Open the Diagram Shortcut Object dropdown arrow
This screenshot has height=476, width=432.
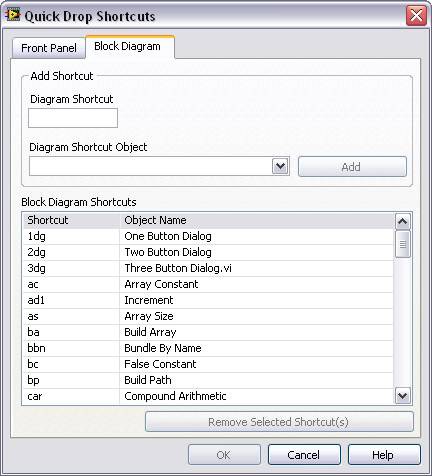tap(280, 166)
